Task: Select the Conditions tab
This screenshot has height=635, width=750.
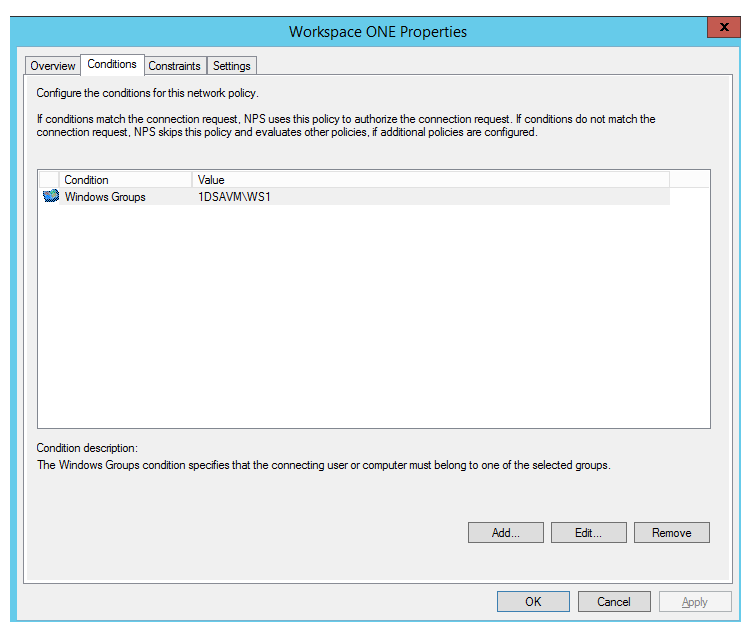Action: (x=112, y=65)
